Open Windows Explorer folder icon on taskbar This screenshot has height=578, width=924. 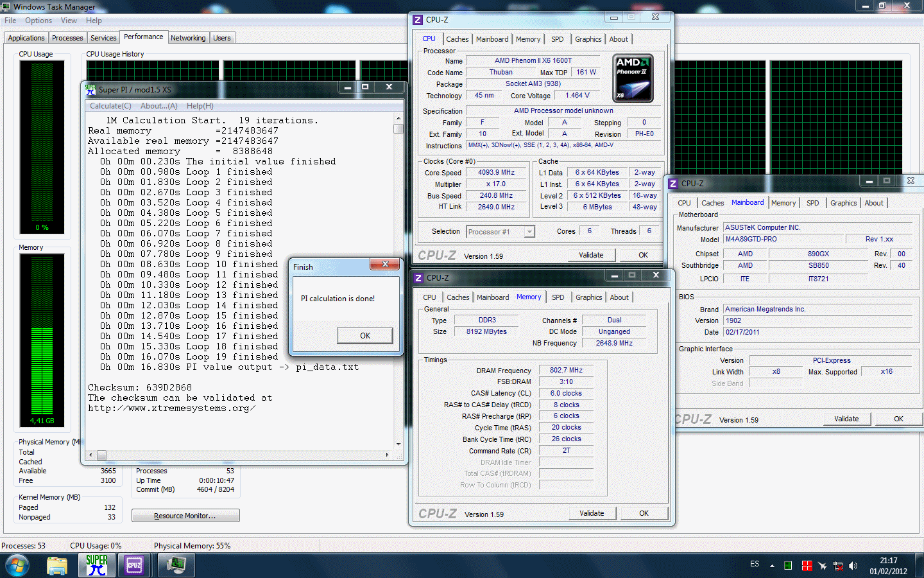[57, 566]
